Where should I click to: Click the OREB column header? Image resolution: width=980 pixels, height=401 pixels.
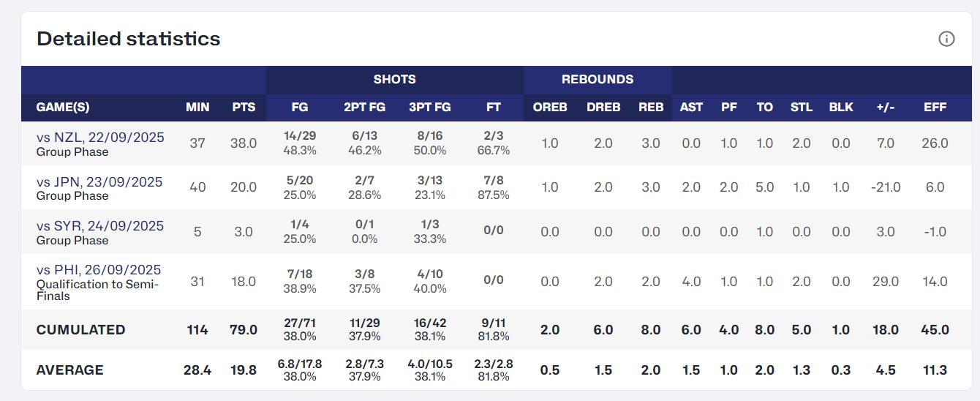pos(550,107)
